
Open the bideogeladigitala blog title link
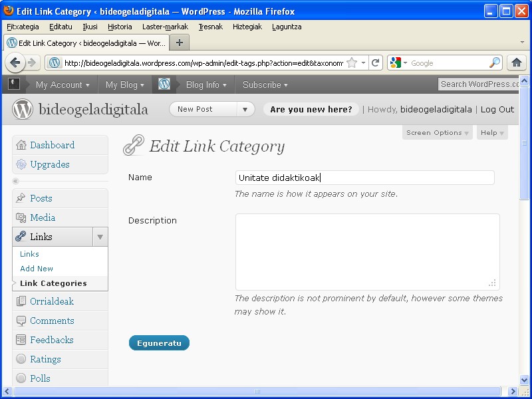pyautogui.click(x=93, y=109)
